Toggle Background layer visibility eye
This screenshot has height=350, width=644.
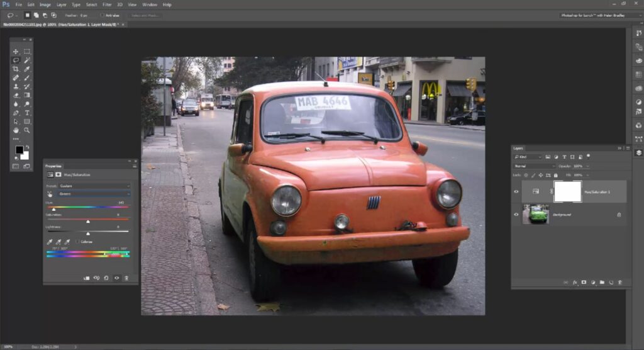[x=516, y=215]
